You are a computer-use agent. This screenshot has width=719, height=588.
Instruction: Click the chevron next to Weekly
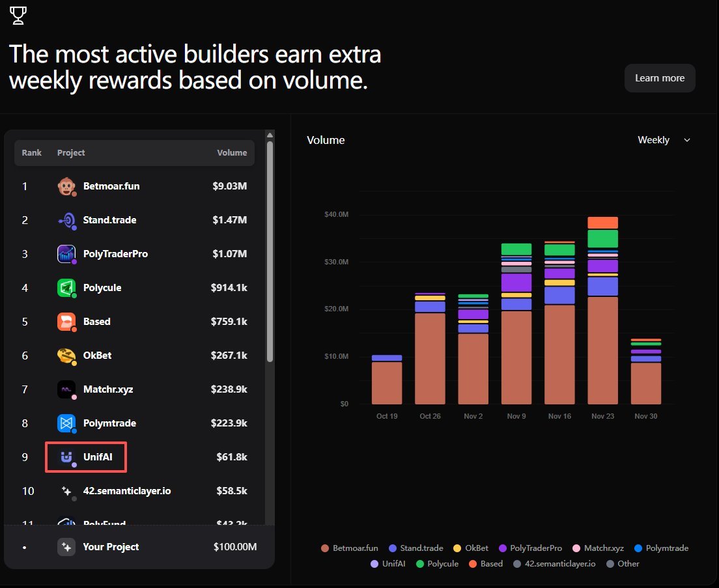686,140
